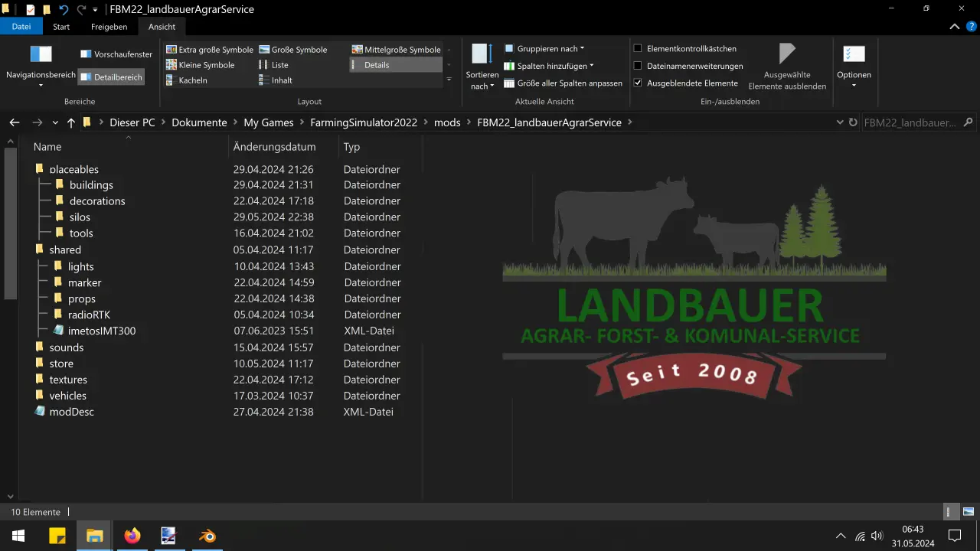Click Größe aller Spalten anpassen
The image size is (980, 551).
(563, 83)
